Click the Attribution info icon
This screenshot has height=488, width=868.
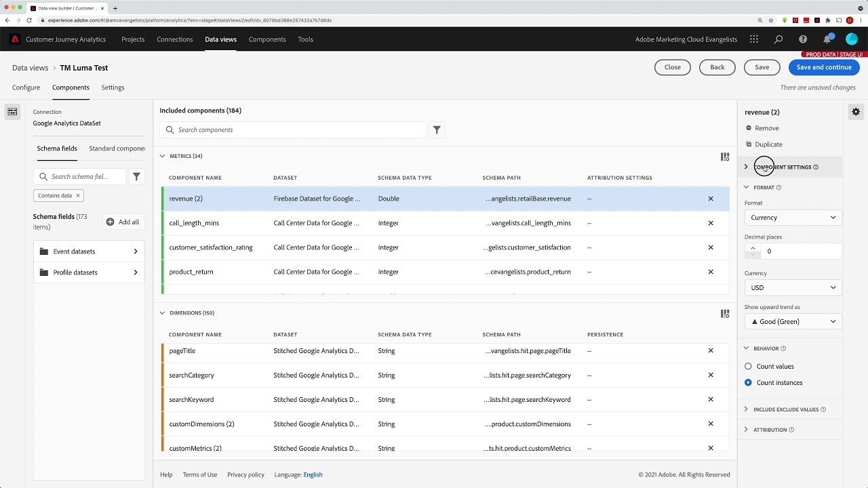791,430
